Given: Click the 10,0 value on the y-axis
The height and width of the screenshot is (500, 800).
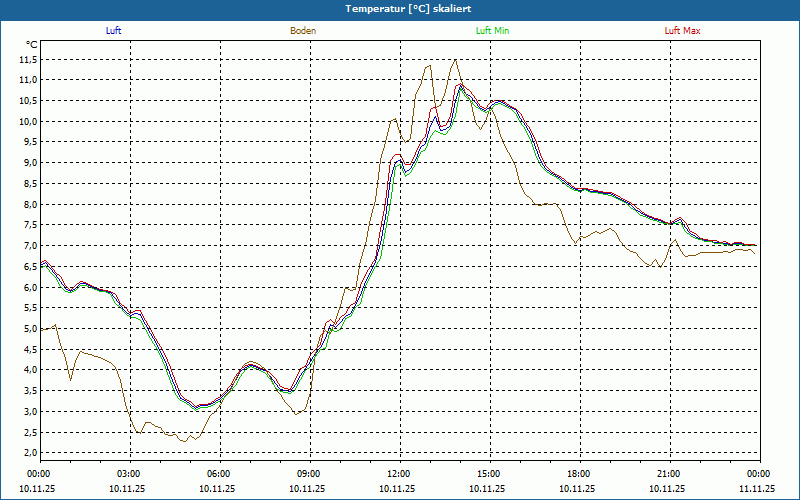Looking at the screenshot, I should click(x=28, y=121).
